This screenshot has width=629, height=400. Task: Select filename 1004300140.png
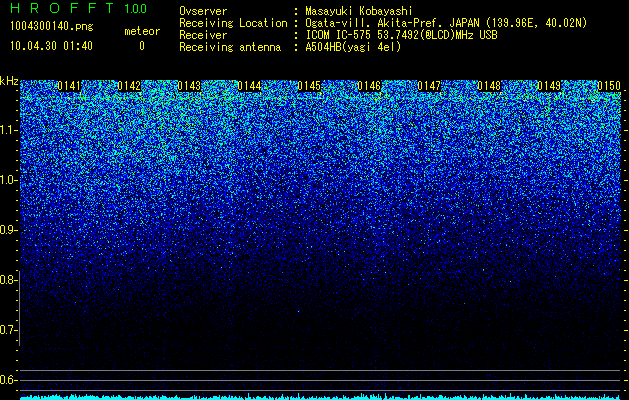(x=52, y=27)
